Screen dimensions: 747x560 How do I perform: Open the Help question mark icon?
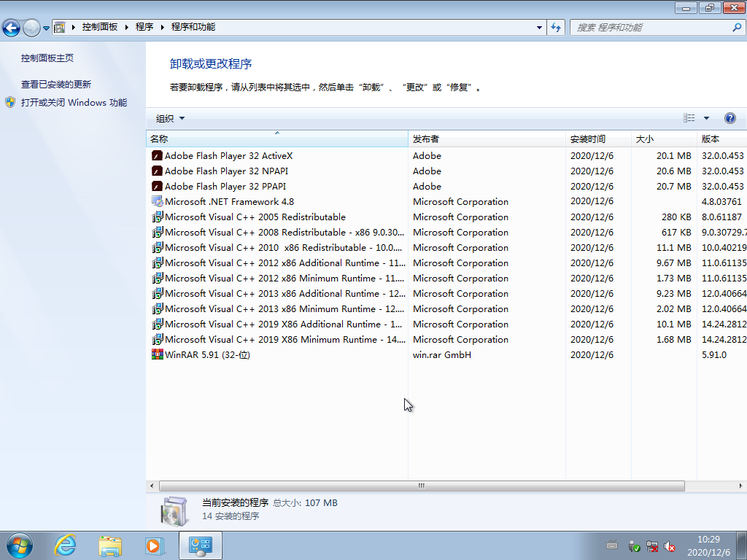coord(730,117)
